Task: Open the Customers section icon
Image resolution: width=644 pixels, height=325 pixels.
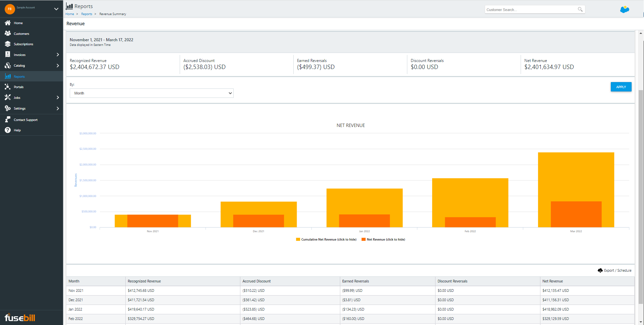Action: tap(7, 34)
